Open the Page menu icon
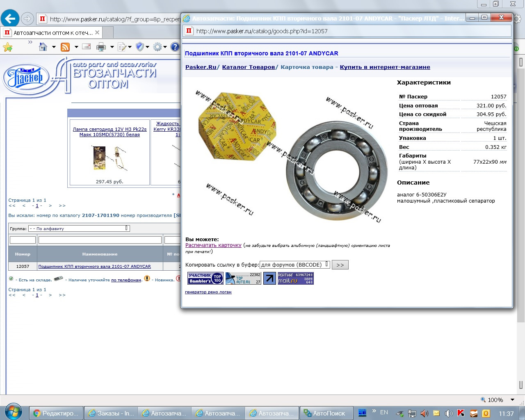 pyautogui.click(x=122, y=47)
